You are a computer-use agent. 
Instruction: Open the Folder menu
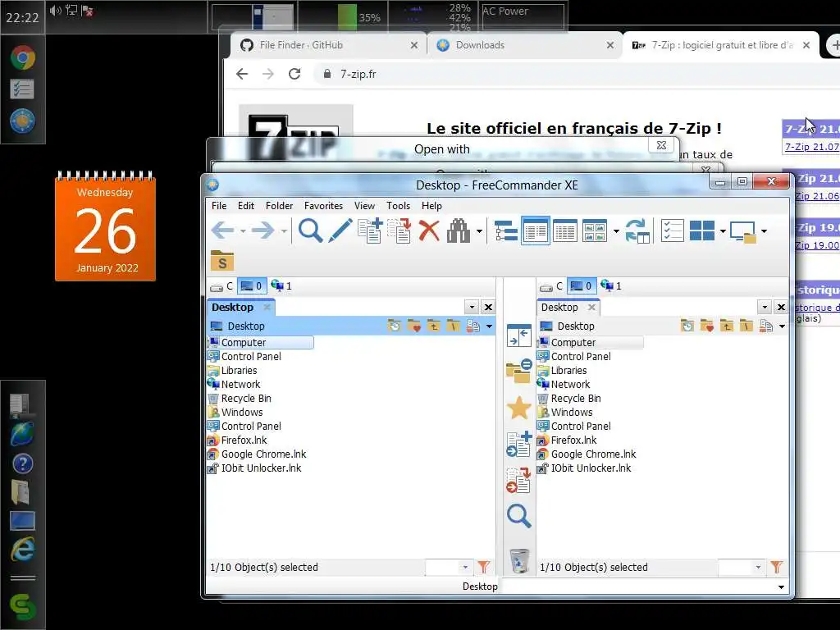(x=279, y=206)
